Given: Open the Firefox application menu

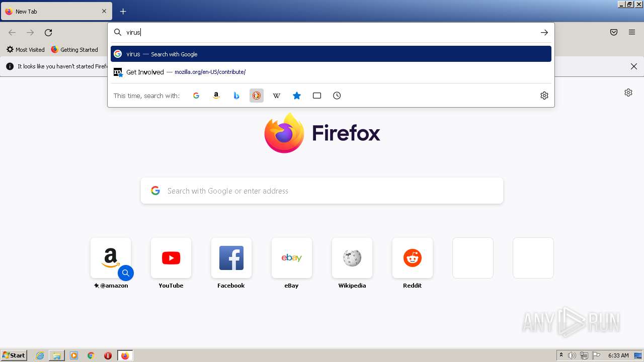Looking at the screenshot, I should coord(632,33).
